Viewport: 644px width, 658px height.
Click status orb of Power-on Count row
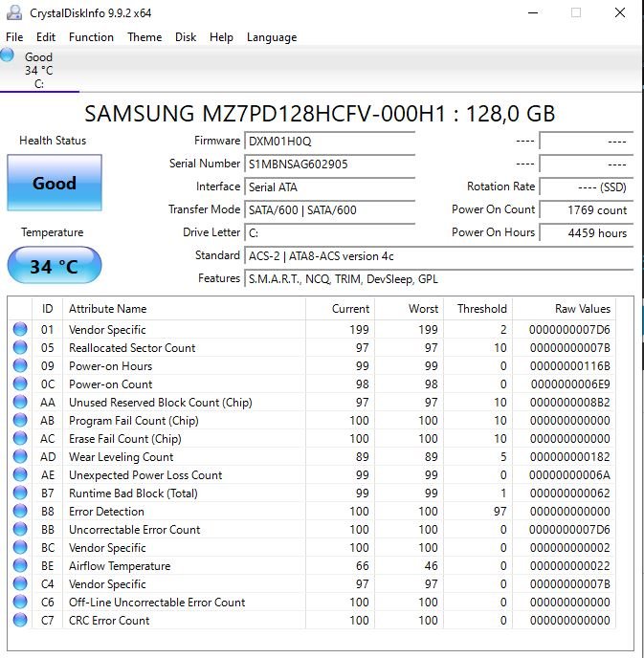20,384
